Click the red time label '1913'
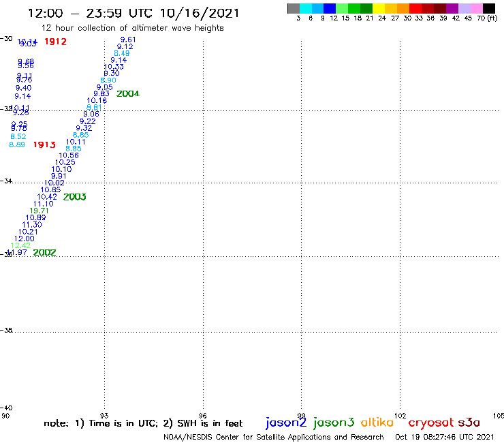This screenshot has width=504, height=443. (44, 144)
